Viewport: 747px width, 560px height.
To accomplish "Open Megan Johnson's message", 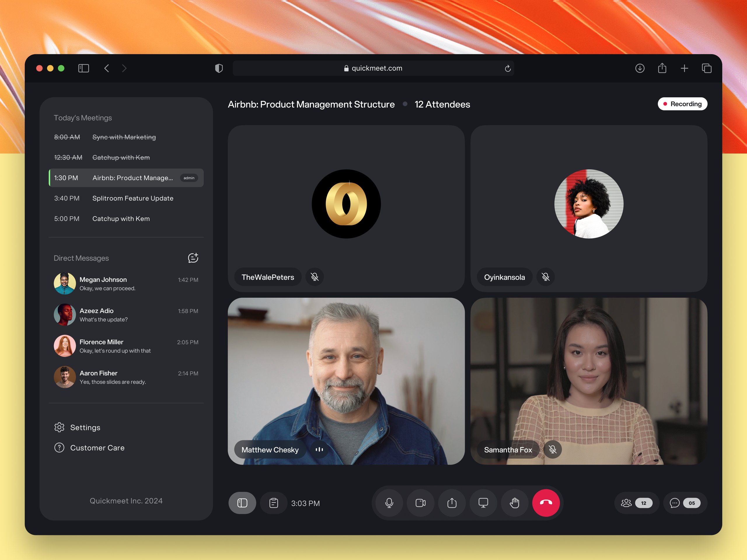I will 126,283.
